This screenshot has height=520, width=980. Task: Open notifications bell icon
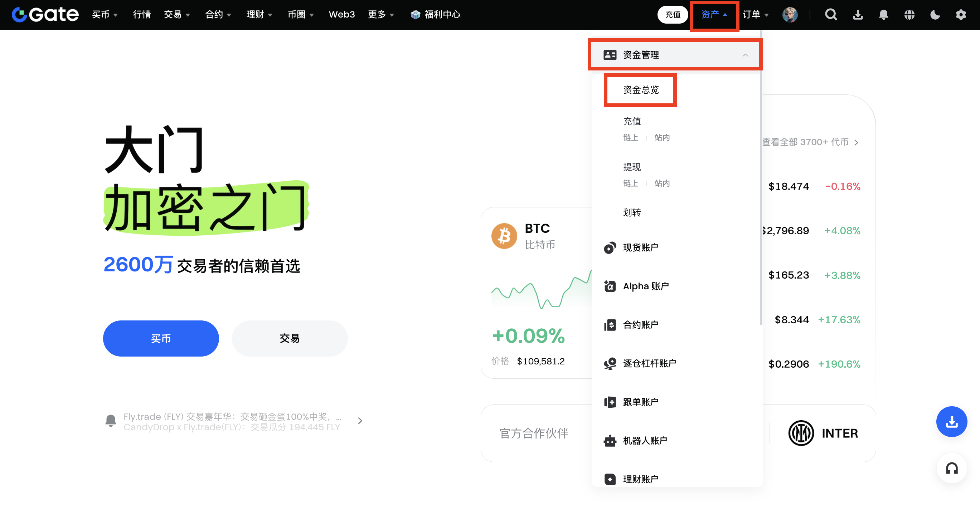tap(883, 15)
